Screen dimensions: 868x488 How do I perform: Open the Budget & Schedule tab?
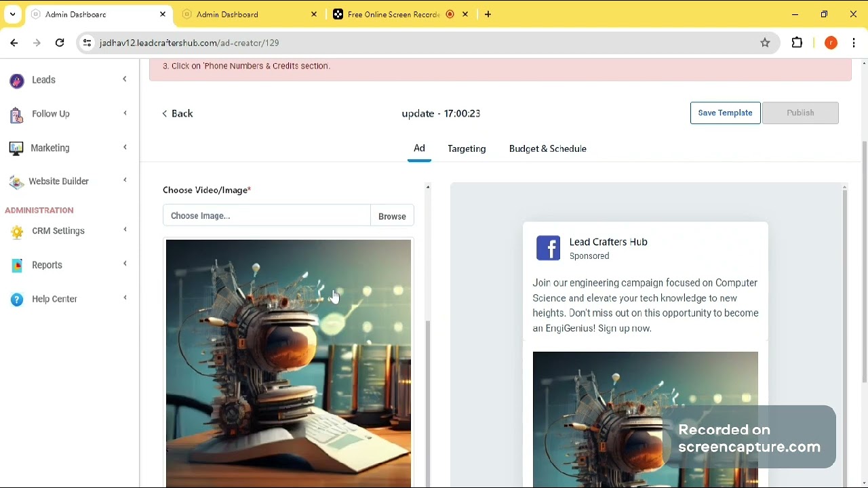tap(548, 148)
